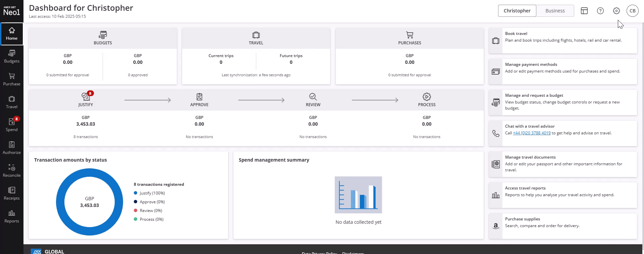644x254 pixels.
Task: Click Last synchronization text in Travel card
Action: pyautogui.click(x=256, y=75)
